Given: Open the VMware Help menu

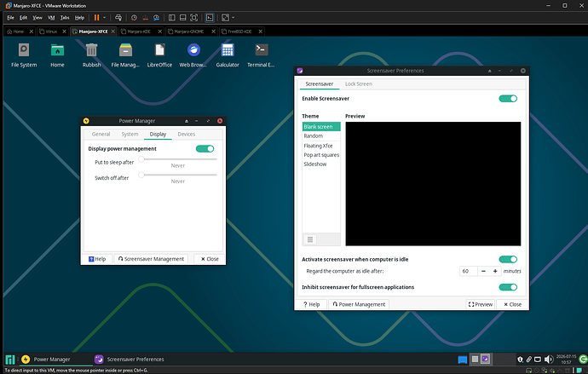Looking at the screenshot, I should click(x=79, y=18).
